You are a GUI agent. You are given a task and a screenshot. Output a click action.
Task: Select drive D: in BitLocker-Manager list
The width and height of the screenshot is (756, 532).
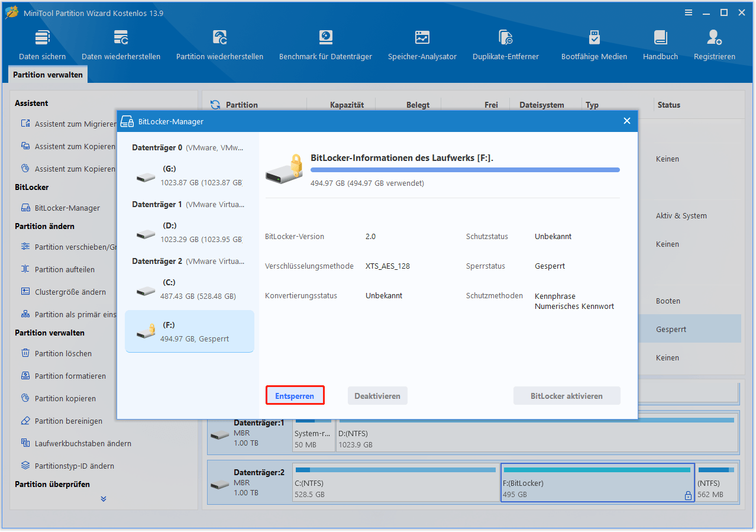(x=189, y=233)
